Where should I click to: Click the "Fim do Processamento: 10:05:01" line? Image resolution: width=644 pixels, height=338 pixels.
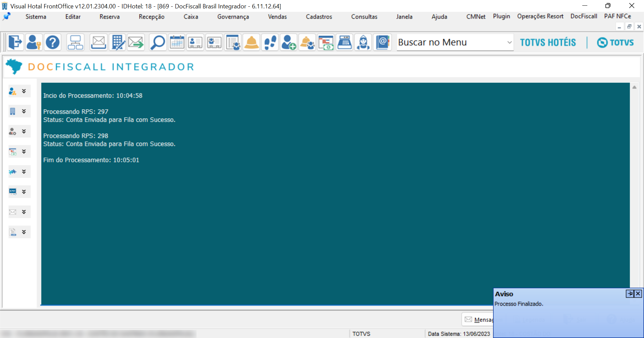click(x=91, y=160)
